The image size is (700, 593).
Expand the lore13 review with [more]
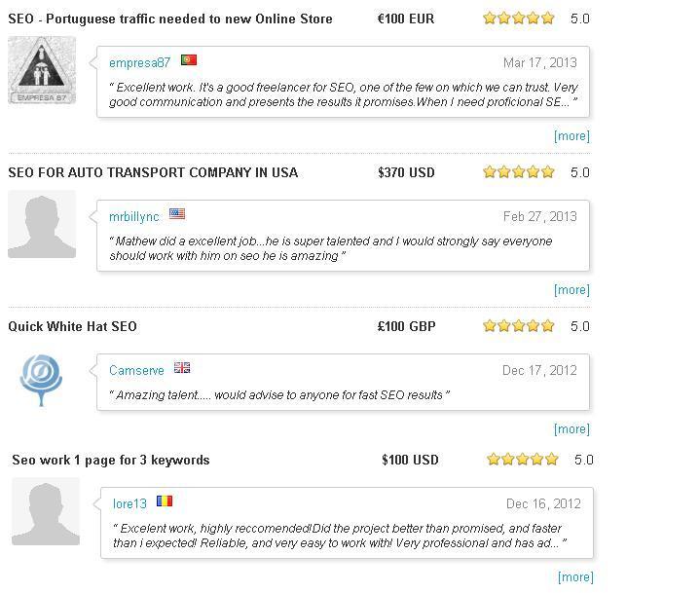tap(575, 577)
